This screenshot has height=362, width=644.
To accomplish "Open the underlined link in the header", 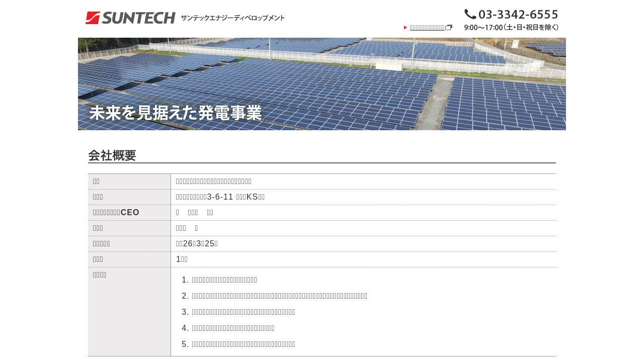I will pyautogui.click(x=427, y=27).
